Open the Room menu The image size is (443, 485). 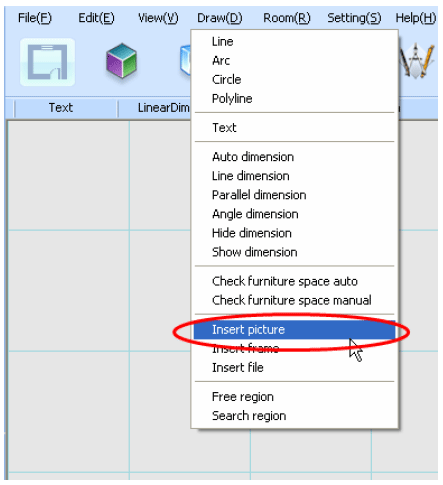287,18
